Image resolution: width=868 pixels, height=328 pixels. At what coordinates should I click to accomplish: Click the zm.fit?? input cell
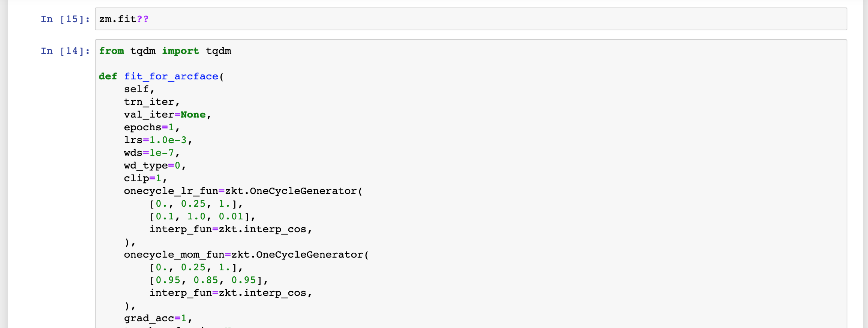[x=471, y=19]
